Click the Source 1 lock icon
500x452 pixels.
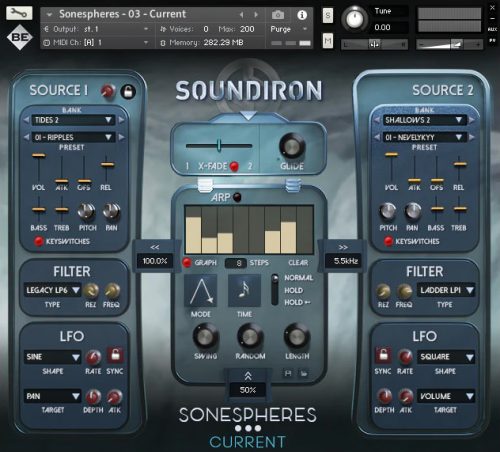pyautogui.click(x=128, y=91)
